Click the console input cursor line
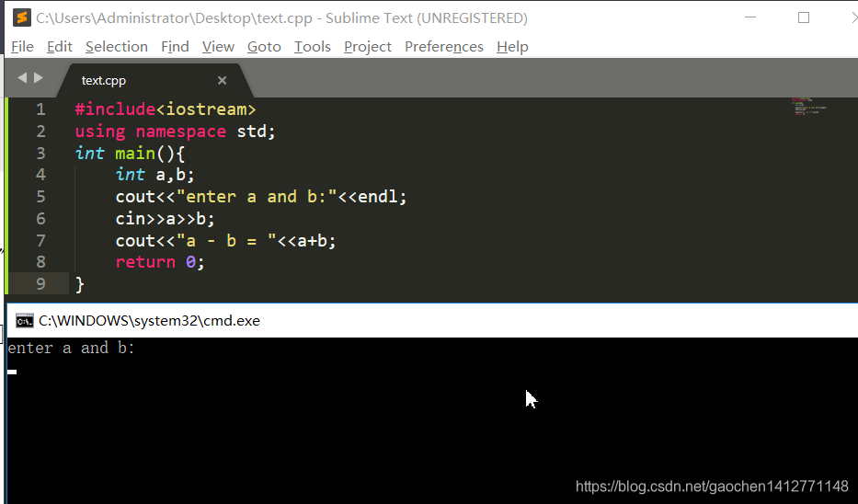858x504 pixels. (12, 372)
